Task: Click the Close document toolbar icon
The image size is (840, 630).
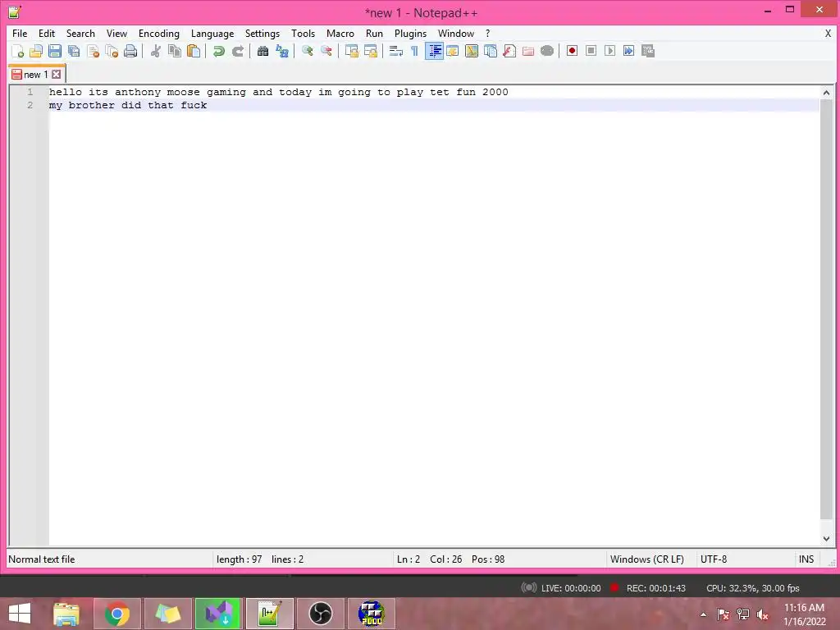Action: [x=94, y=51]
